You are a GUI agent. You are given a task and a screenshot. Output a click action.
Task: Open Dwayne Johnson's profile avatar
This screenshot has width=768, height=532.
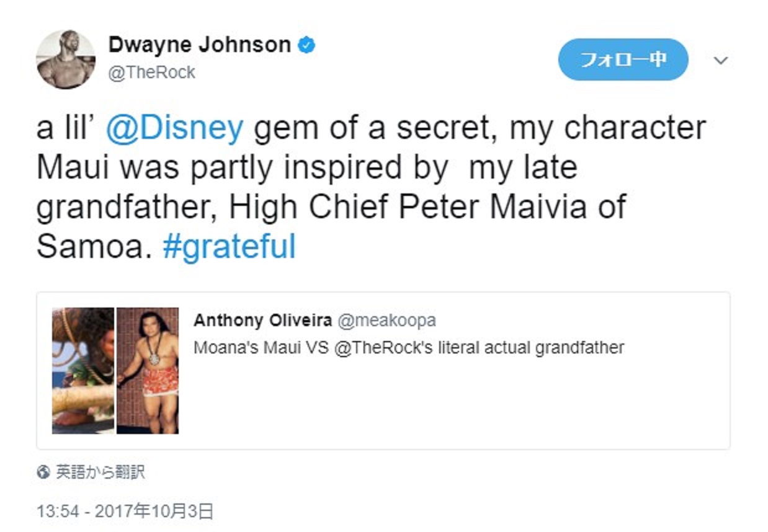[x=66, y=59]
